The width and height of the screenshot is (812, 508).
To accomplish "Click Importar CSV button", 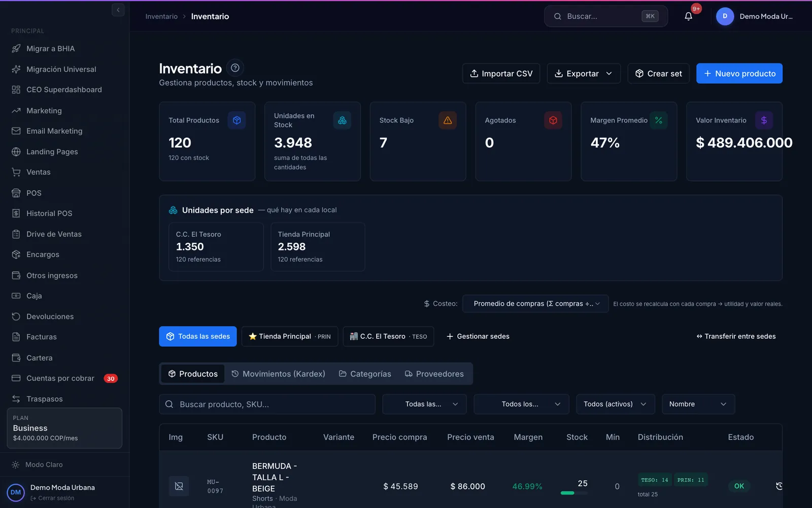I will [501, 74].
